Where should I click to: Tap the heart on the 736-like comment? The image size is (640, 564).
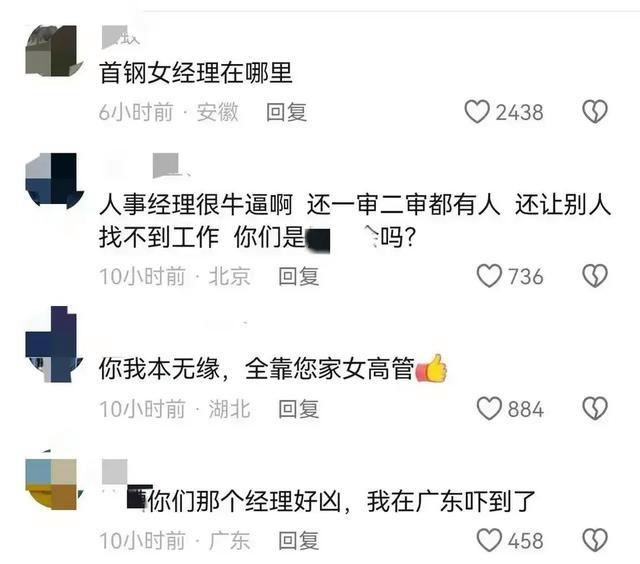tap(489, 276)
